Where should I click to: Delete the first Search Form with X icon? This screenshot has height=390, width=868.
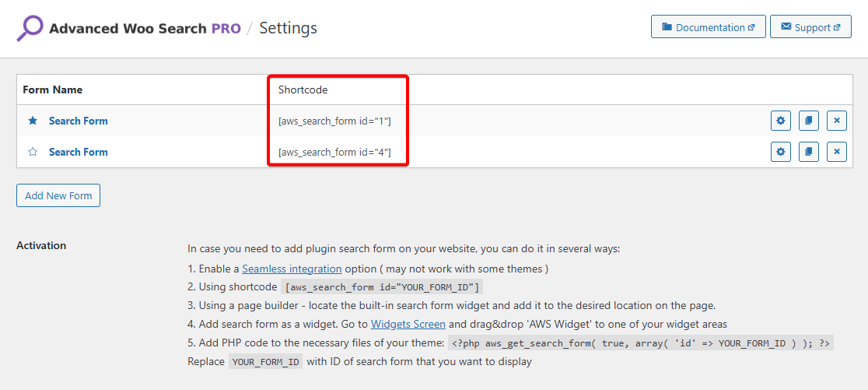click(836, 121)
